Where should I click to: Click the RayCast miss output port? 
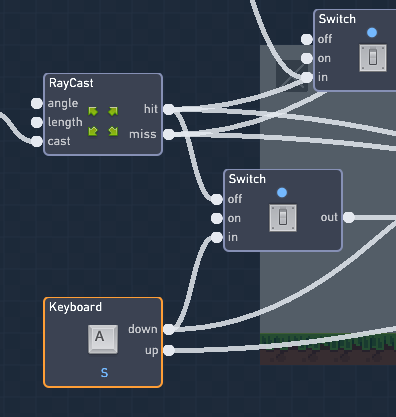coord(169,134)
